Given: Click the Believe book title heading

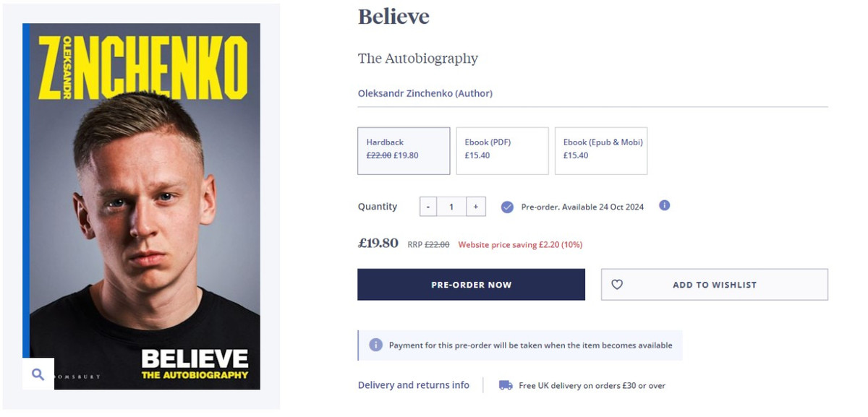Looking at the screenshot, I should 393,17.
